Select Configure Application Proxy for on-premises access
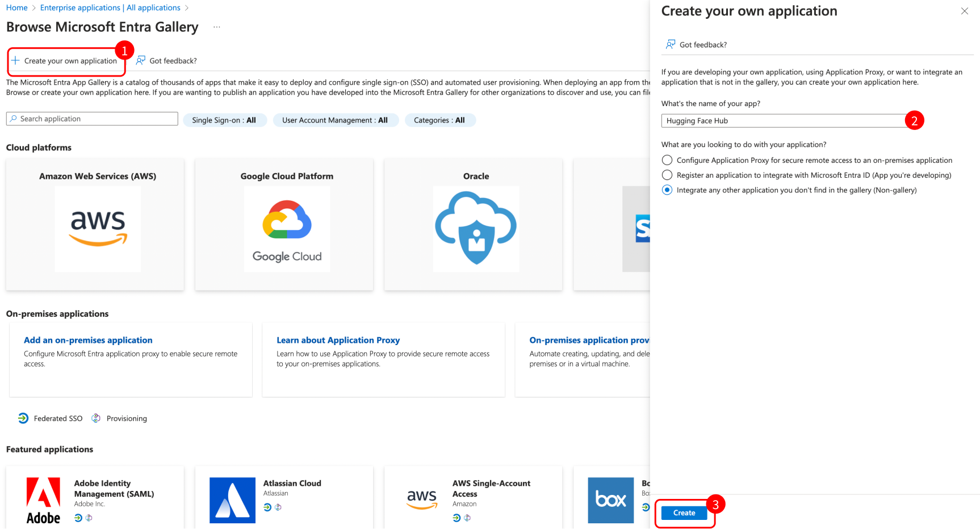The image size is (980, 529). point(667,160)
